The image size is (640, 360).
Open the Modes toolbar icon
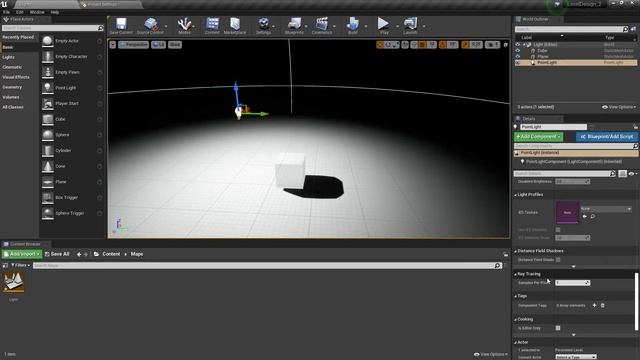184,25
